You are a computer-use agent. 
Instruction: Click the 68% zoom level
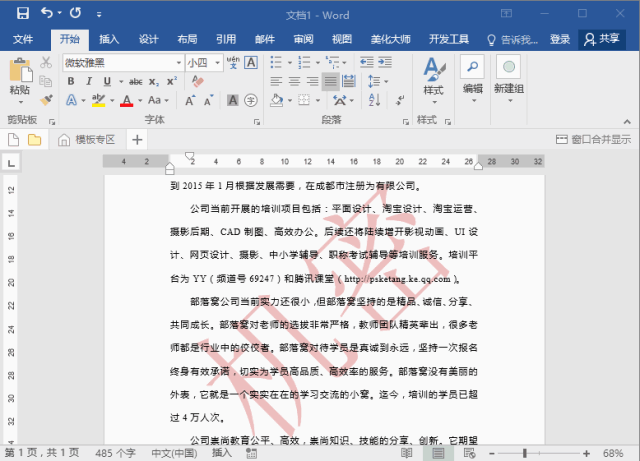tap(613, 453)
